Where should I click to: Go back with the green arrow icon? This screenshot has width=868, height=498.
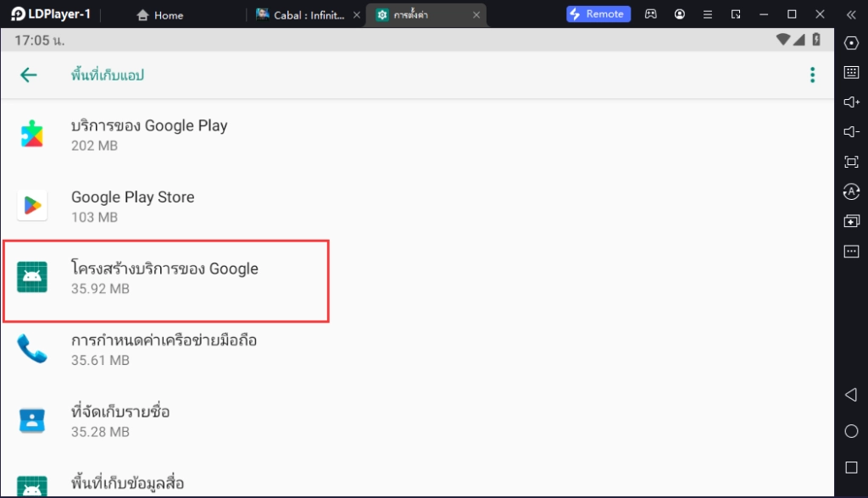click(28, 75)
